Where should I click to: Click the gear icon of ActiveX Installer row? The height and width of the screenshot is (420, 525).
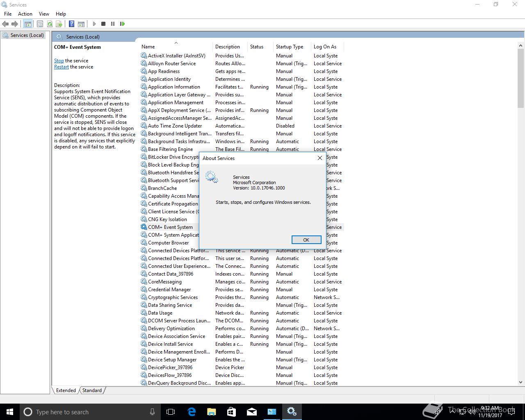tap(144, 55)
